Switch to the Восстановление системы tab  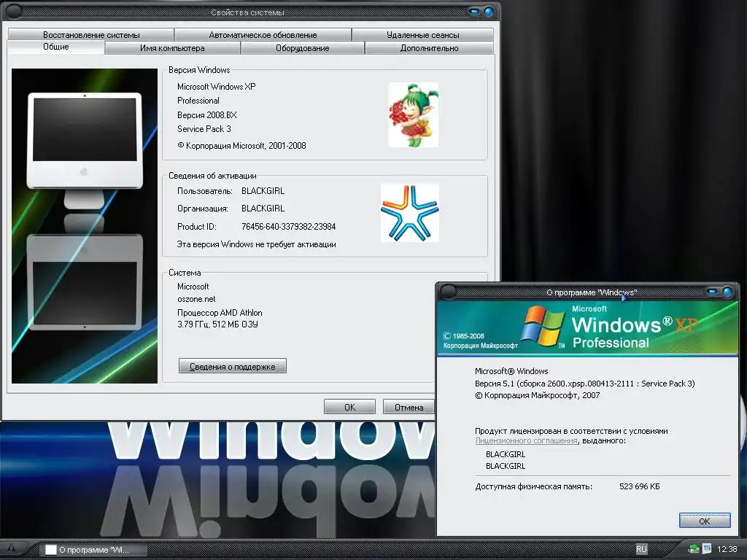point(91,35)
